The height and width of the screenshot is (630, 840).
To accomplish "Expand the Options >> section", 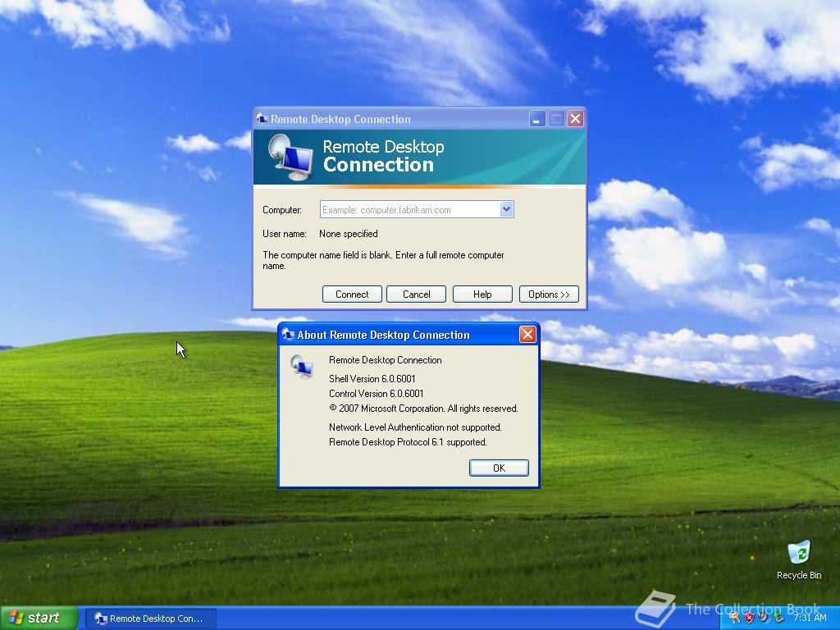I will [549, 294].
